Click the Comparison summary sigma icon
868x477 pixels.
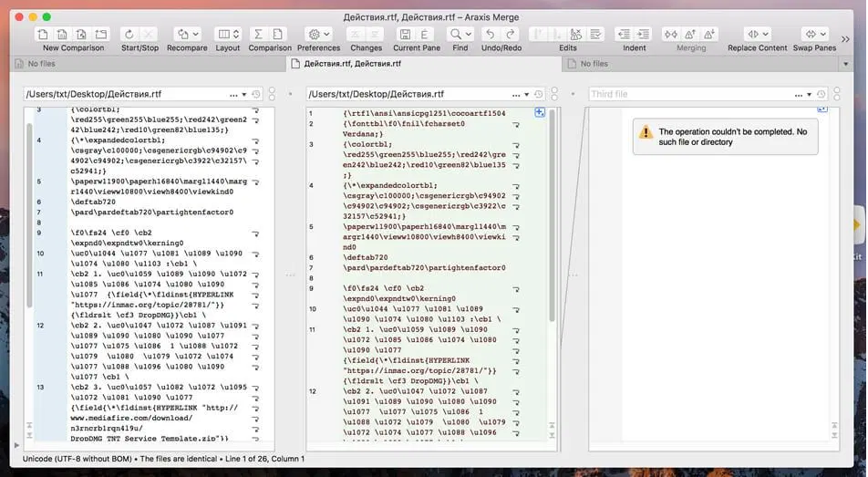259,34
